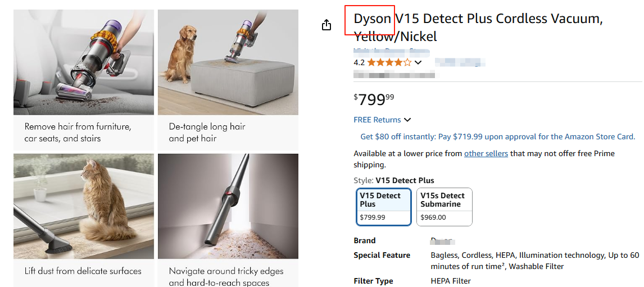Click the Special Feature description text
Image resolution: width=644 pixels, height=287 pixels.
coord(534,261)
